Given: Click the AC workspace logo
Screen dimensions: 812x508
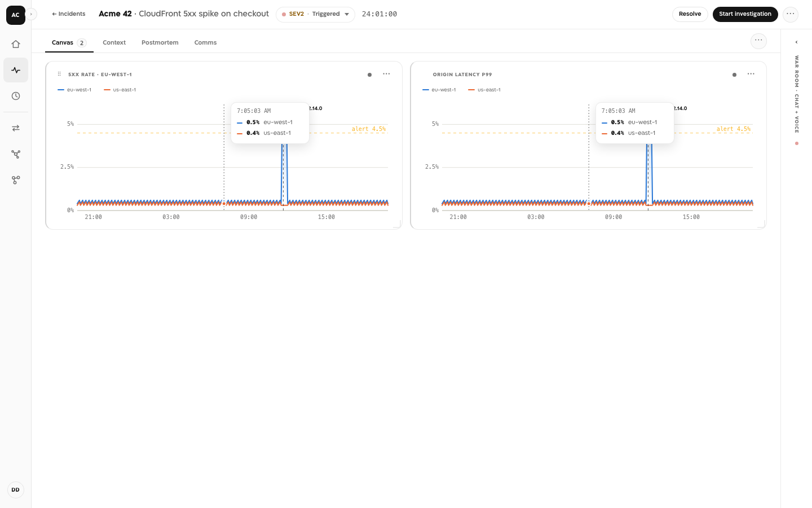Looking at the screenshot, I should pos(16,15).
